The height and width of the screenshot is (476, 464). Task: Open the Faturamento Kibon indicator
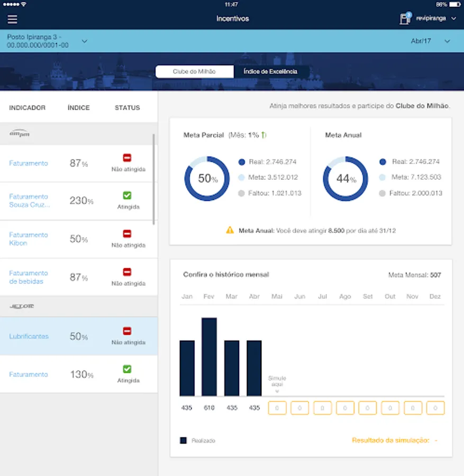coord(29,239)
